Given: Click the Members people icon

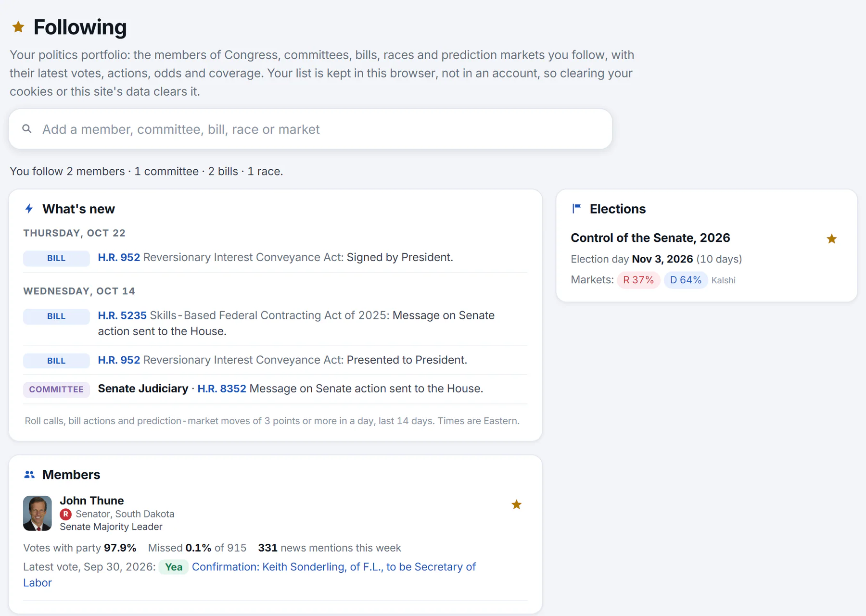Looking at the screenshot, I should pos(29,475).
